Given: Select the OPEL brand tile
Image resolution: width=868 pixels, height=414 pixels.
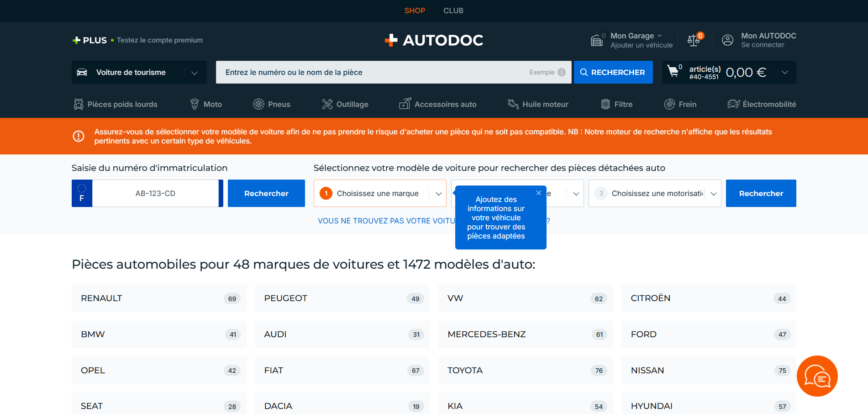Looking at the screenshot, I should coord(159,371).
